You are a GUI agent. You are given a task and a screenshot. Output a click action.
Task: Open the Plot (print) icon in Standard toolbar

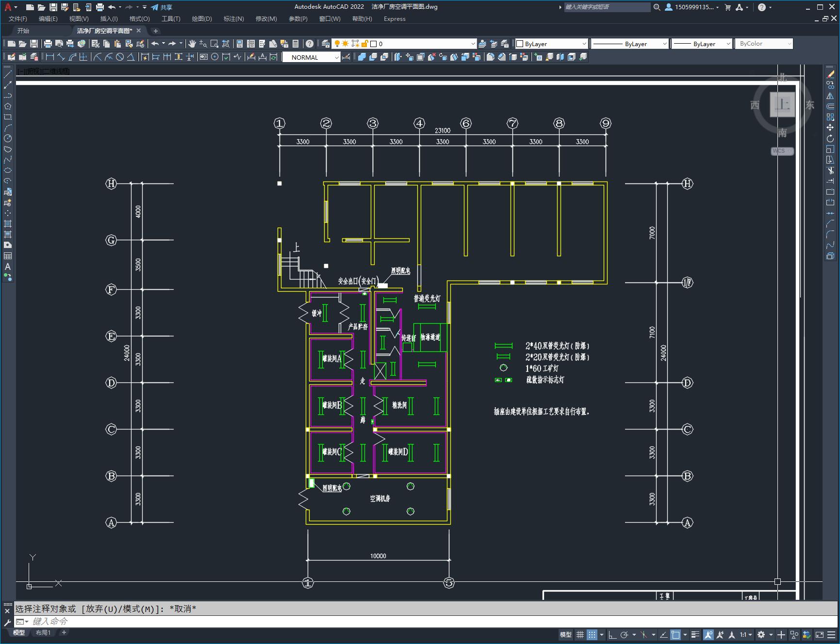pyautogui.click(x=48, y=44)
